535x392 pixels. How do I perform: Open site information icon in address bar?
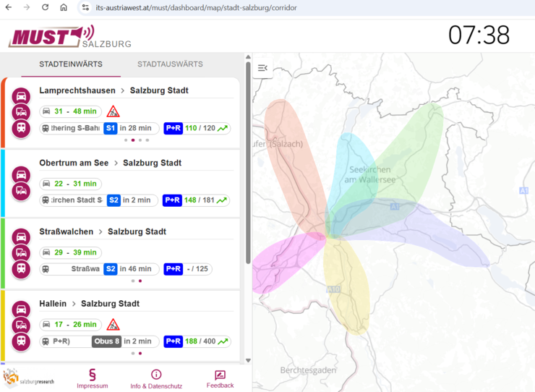[85, 7]
